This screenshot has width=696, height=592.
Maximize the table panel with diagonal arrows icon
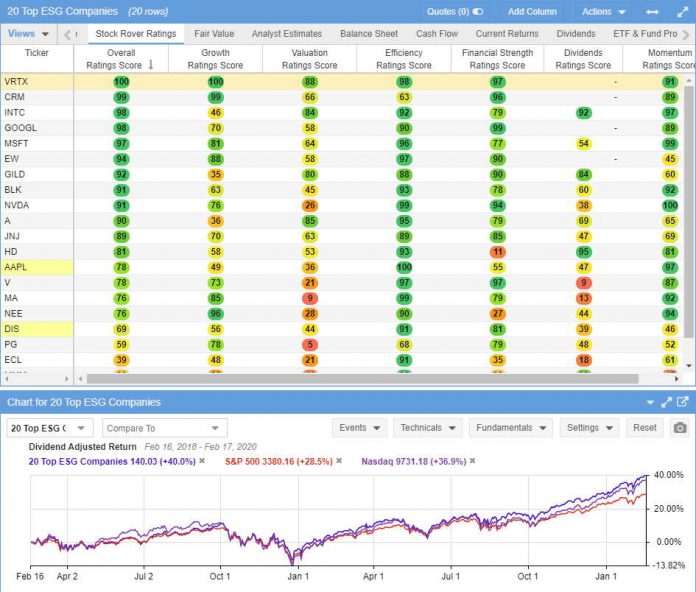coord(682,12)
